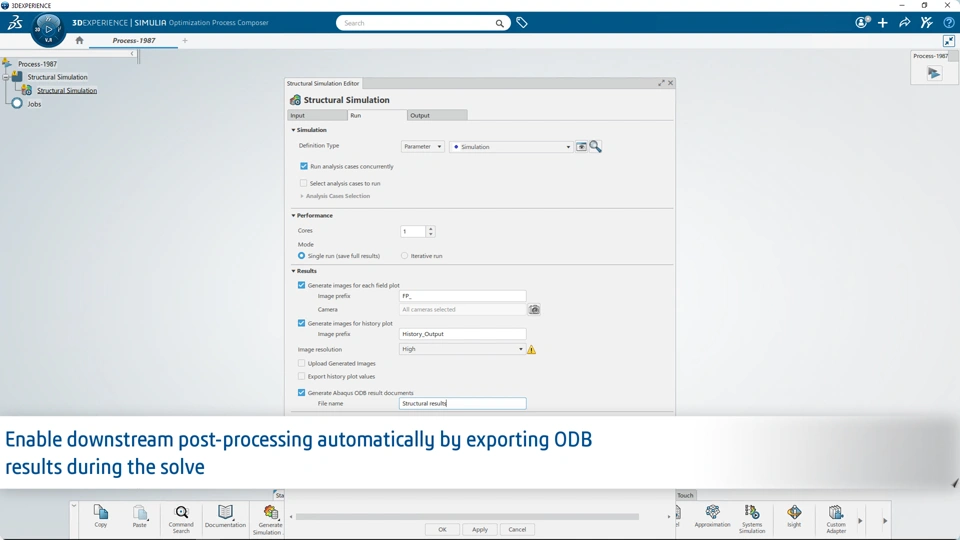
Task: Uncheck Run analysis cases concurrently
Action: pos(304,166)
